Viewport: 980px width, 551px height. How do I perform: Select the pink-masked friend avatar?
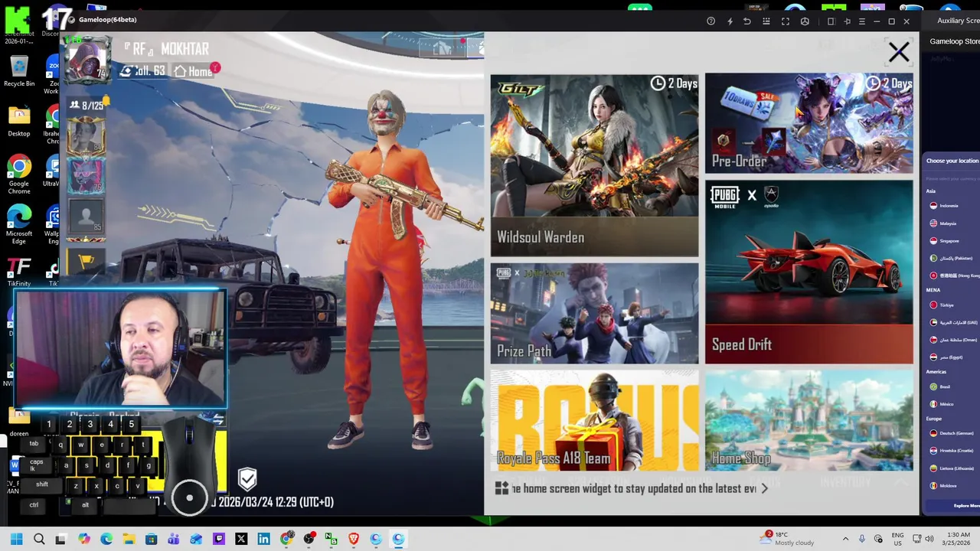86,177
